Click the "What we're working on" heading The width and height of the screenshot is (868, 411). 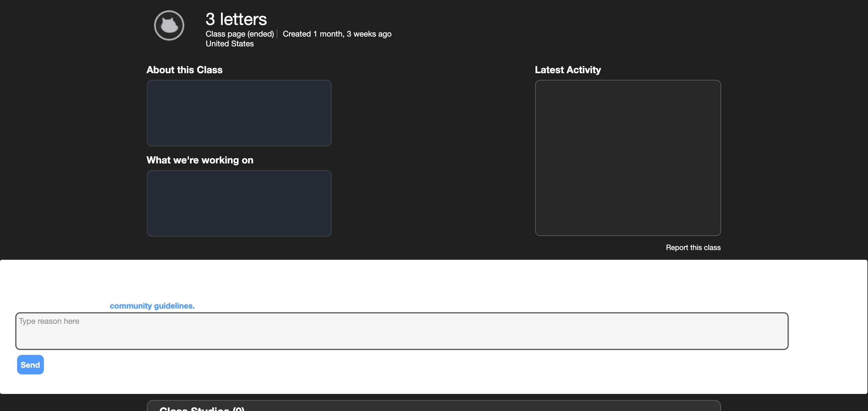click(x=200, y=160)
